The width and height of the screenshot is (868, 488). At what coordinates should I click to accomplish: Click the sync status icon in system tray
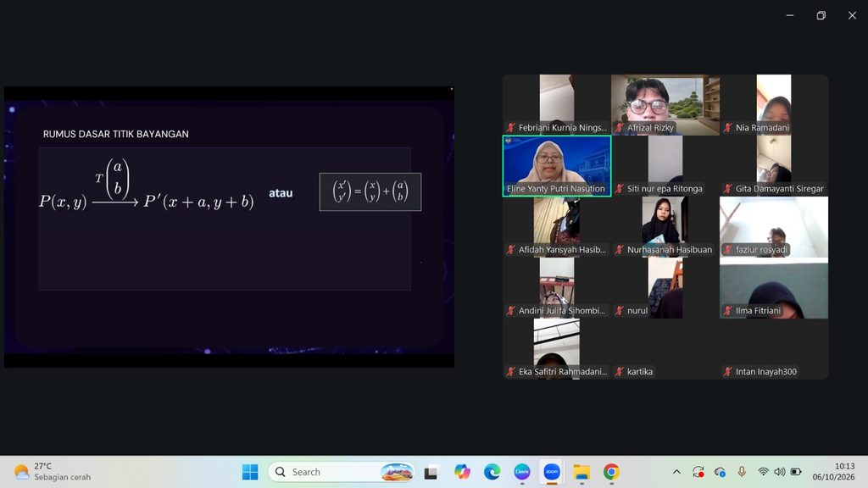[x=698, y=472]
